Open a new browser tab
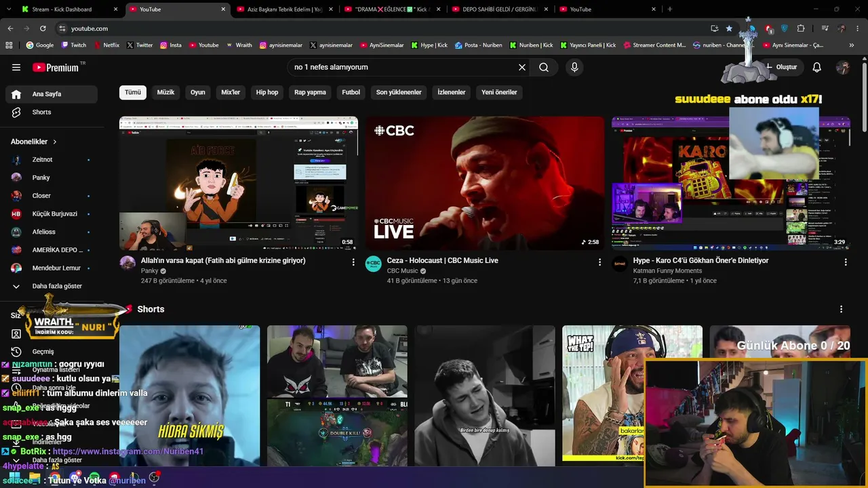 [x=670, y=9]
